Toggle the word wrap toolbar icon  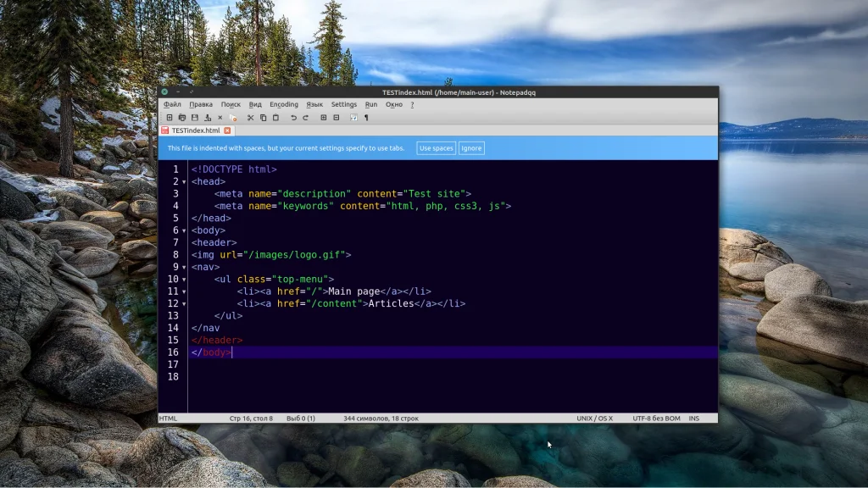click(x=353, y=117)
